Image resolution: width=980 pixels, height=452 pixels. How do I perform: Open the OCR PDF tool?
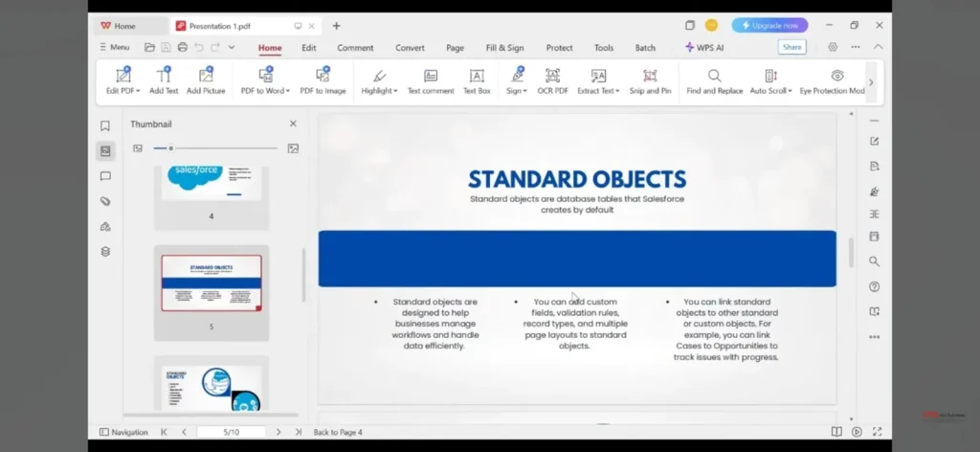coord(552,81)
